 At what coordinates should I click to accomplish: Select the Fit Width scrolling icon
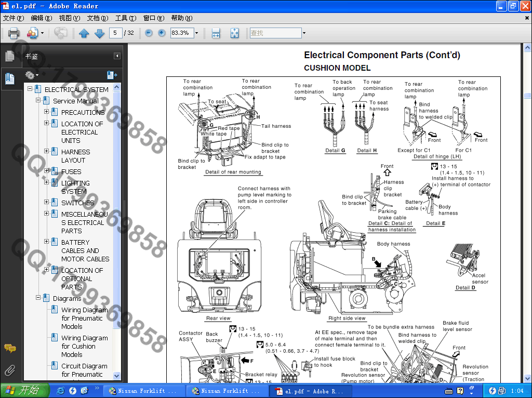click(x=216, y=33)
